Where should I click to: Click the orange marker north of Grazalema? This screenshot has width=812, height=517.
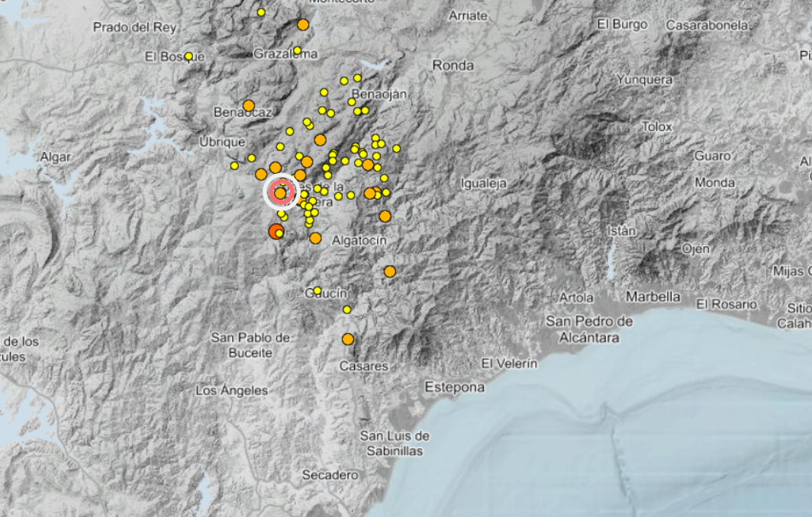303,24
